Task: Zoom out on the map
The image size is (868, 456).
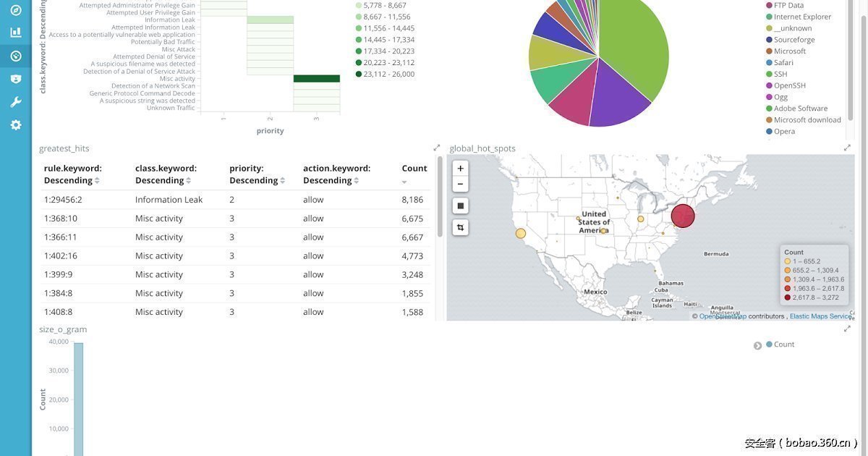Action: [460, 184]
